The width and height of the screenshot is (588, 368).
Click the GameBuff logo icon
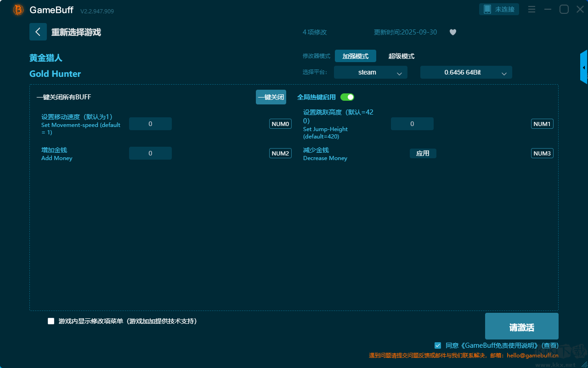point(18,10)
